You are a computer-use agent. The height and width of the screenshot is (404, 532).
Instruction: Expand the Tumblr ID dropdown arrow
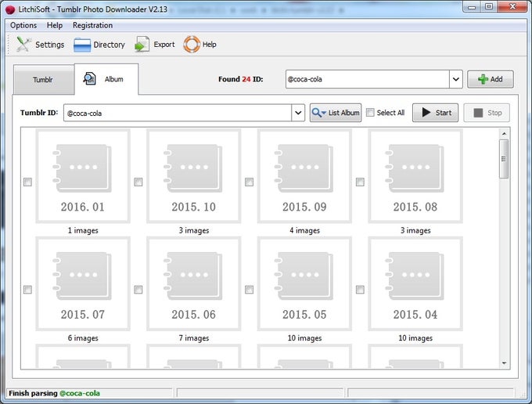pos(298,113)
